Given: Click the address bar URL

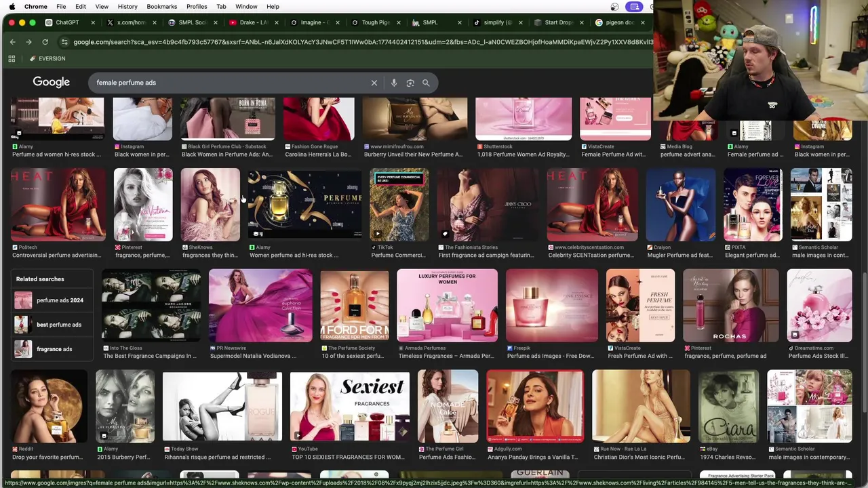Looking at the screenshot, I should click(363, 42).
